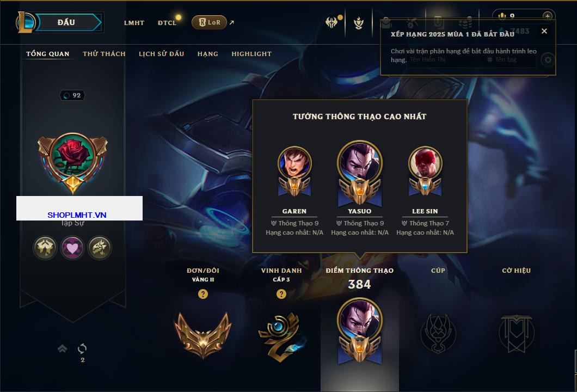Click the Cúp trophy emblem
Viewport: 577px width, 392px height.
point(438,333)
